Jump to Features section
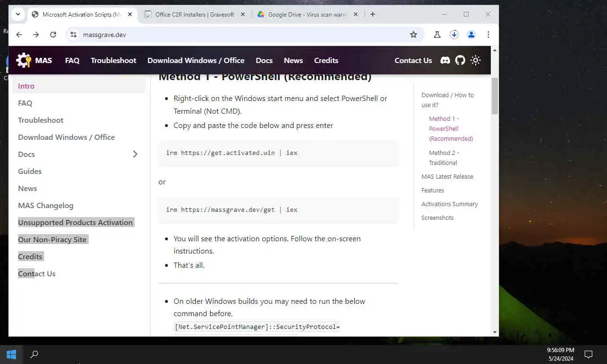 coord(432,190)
